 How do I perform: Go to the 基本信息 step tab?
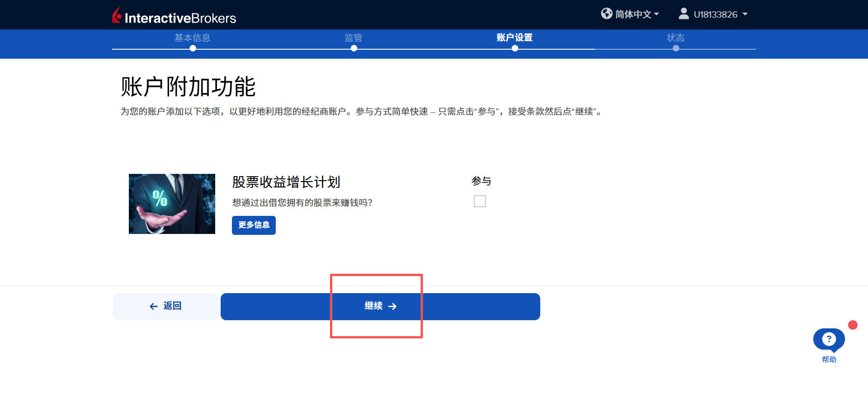[193, 38]
